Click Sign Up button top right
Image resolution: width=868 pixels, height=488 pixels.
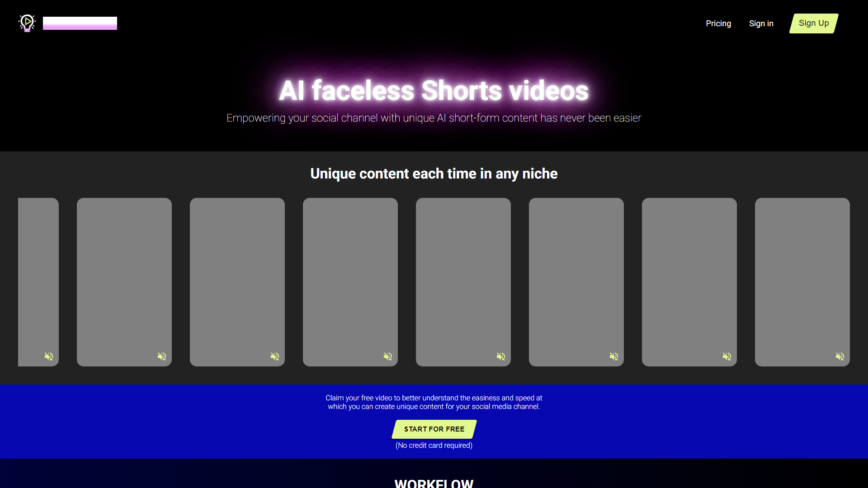[814, 23]
